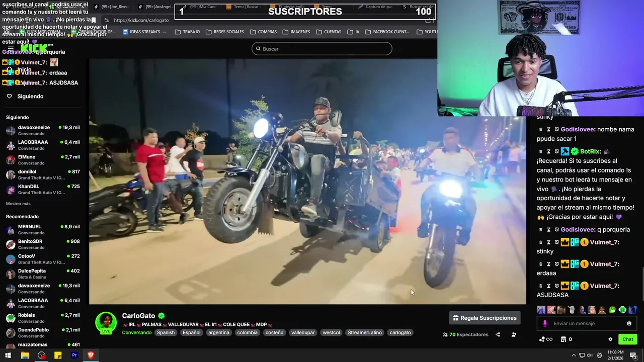The width and height of the screenshot is (644, 362).
Task: Open LACOBRAAA channel in Siguiendo list
Action: [x=43, y=145]
